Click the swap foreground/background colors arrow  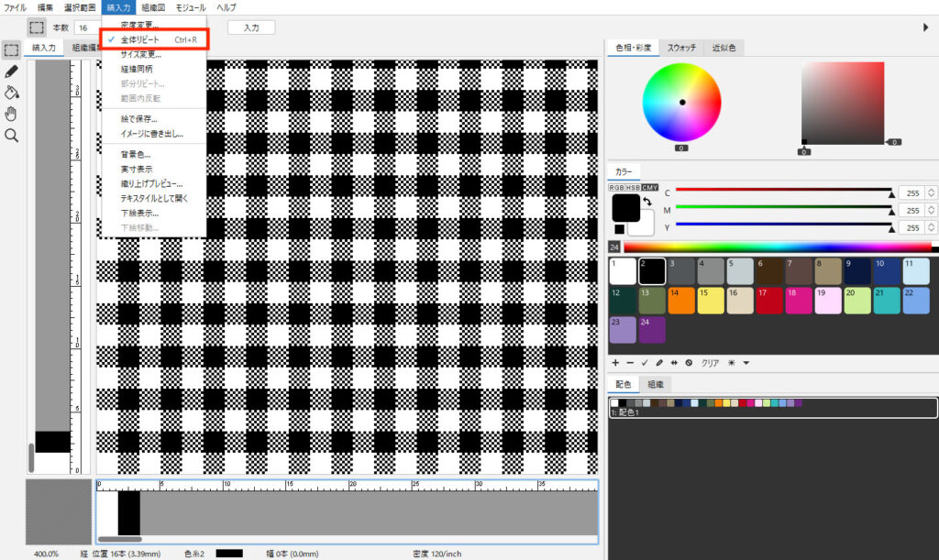[646, 201]
